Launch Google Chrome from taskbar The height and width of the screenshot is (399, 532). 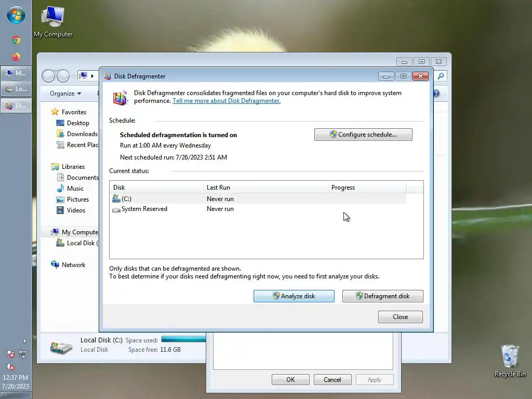[16, 41]
